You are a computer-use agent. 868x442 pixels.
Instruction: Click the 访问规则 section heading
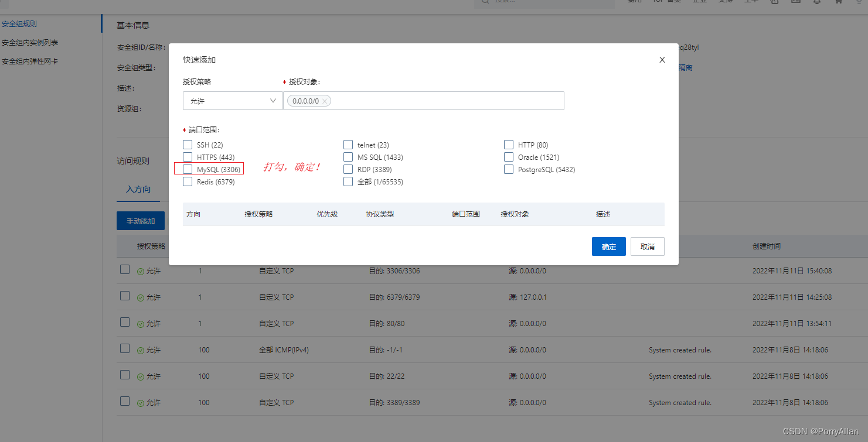[x=133, y=161]
